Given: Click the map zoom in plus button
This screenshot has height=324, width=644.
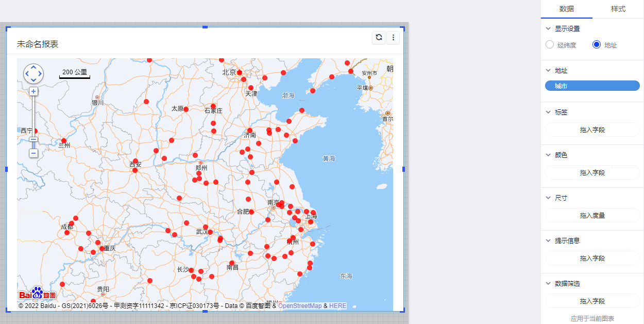Looking at the screenshot, I should click(x=33, y=91).
